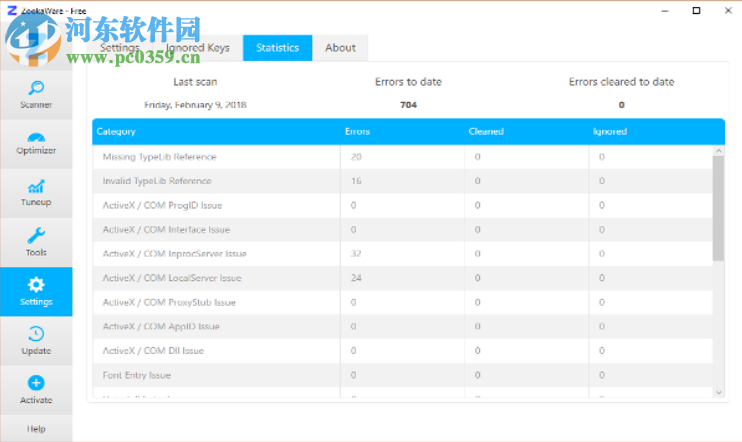742x442 pixels.
Task: Click the Errors to date label
Action: point(408,82)
